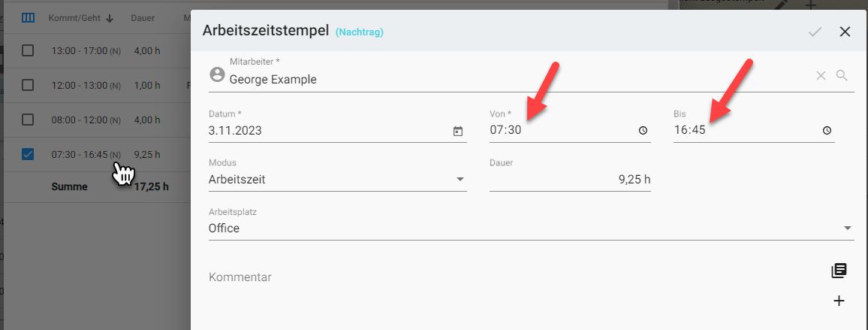Clear the Mitarbeiter field with X icon

821,75
